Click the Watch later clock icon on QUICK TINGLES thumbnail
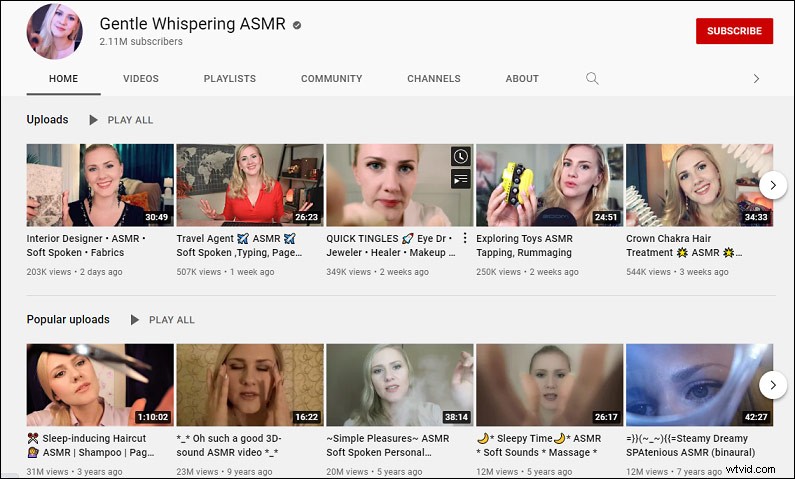 pos(460,157)
